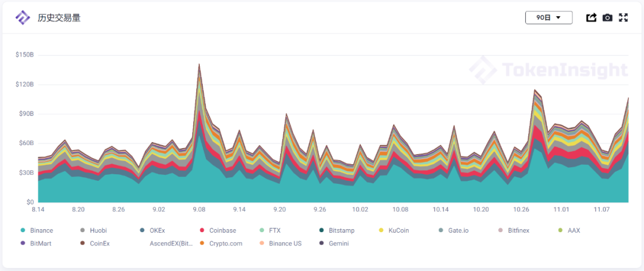The width and height of the screenshot is (644, 271).
Task: Click the 9.14 x-axis date label
Action: click(x=240, y=210)
